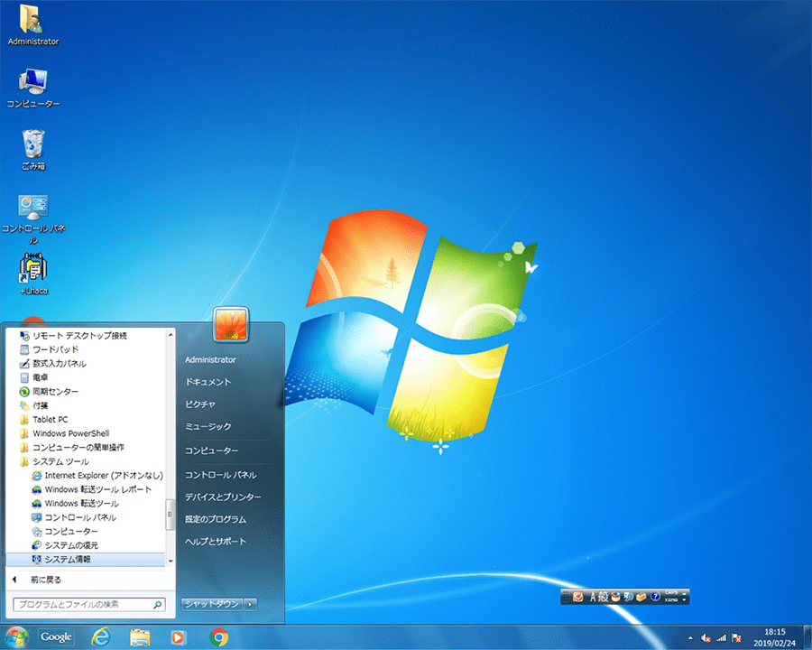The image size is (812, 650).
Task: Click the muted speaker volume tray icon
Action: (705, 637)
